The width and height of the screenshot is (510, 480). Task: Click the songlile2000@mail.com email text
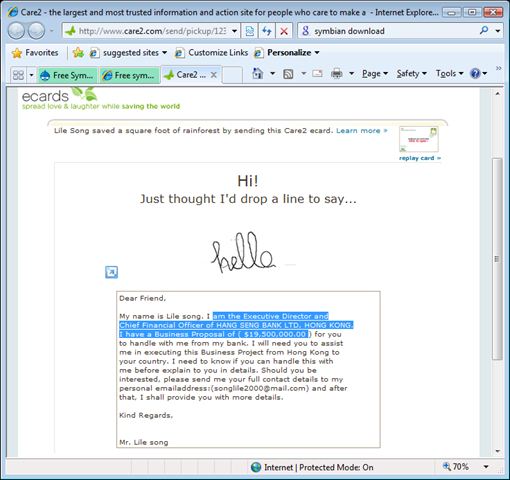(259, 388)
